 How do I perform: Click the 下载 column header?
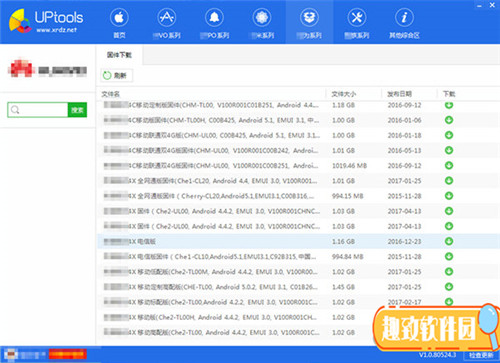(x=449, y=94)
